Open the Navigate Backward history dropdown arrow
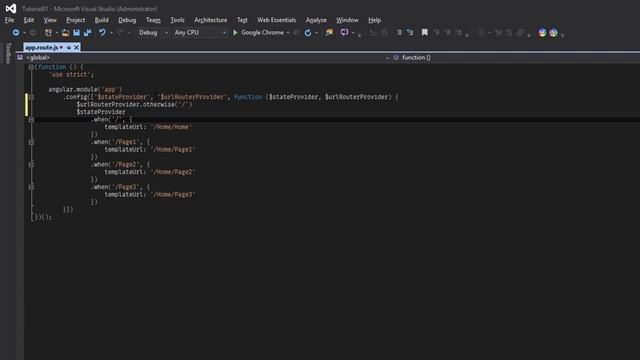 (24, 33)
